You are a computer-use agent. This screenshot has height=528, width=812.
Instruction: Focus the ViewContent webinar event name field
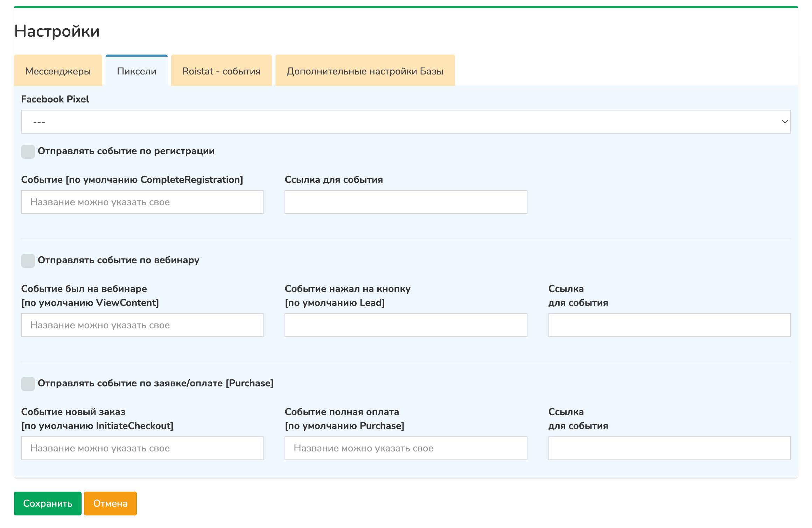(142, 325)
